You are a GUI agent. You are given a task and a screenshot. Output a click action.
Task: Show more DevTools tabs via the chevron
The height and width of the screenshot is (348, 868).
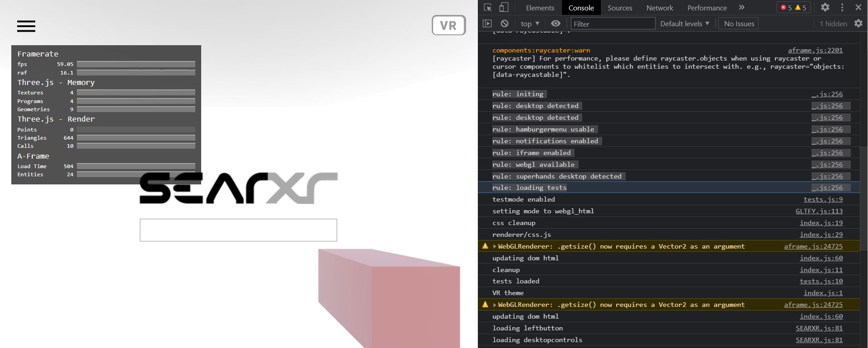pos(741,8)
